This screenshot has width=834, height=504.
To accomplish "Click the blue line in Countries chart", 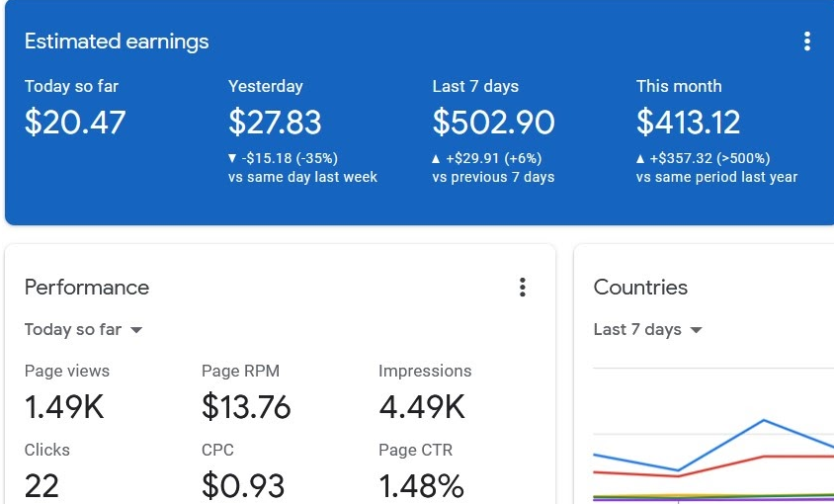I will click(x=763, y=421).
